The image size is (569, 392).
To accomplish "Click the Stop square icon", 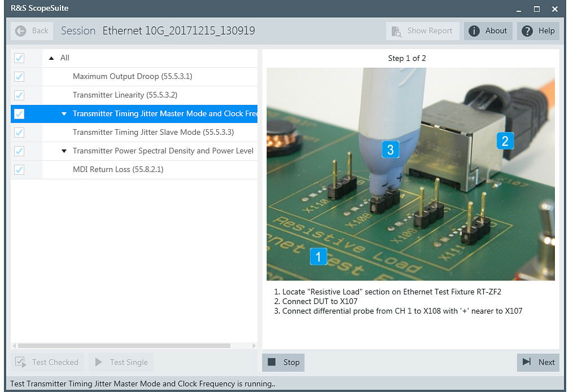I will (272, 362).
